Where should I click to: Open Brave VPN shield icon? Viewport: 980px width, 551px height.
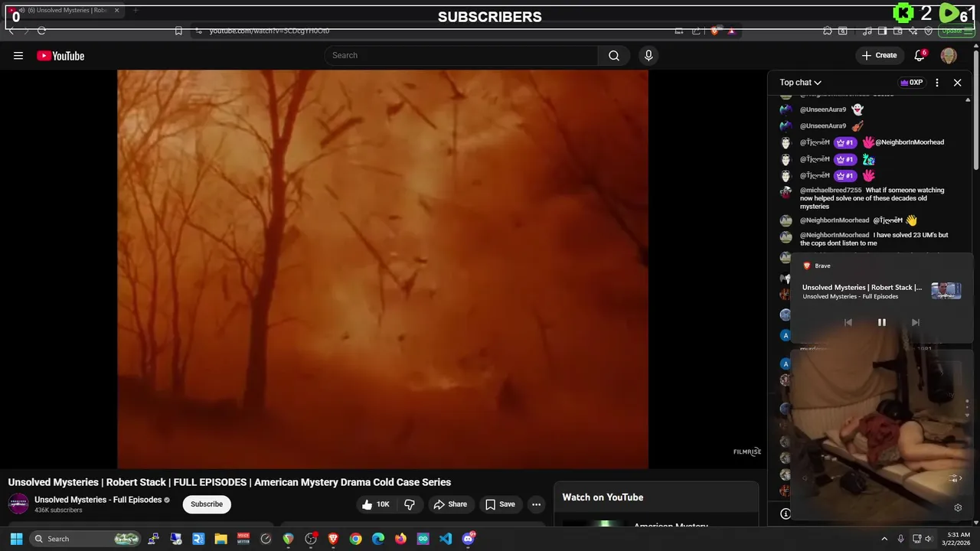click(x=929, y=31)
